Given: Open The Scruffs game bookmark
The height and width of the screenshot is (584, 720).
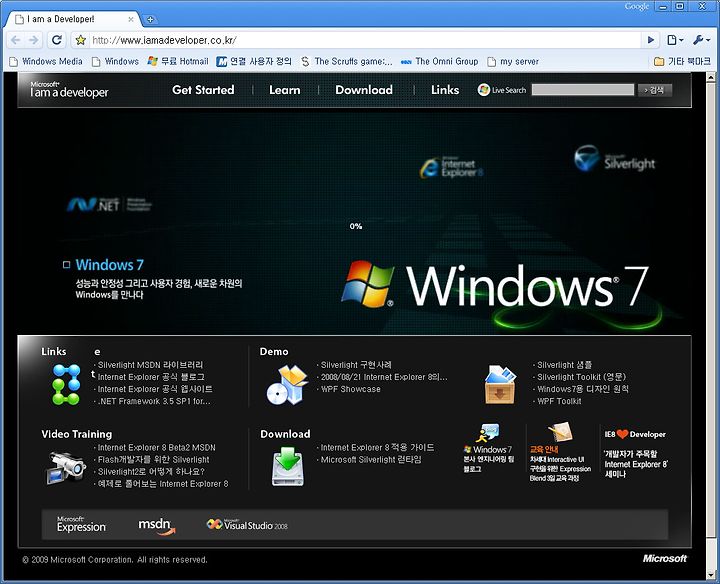Looking at the screenshot, I should tap(347, 62).
